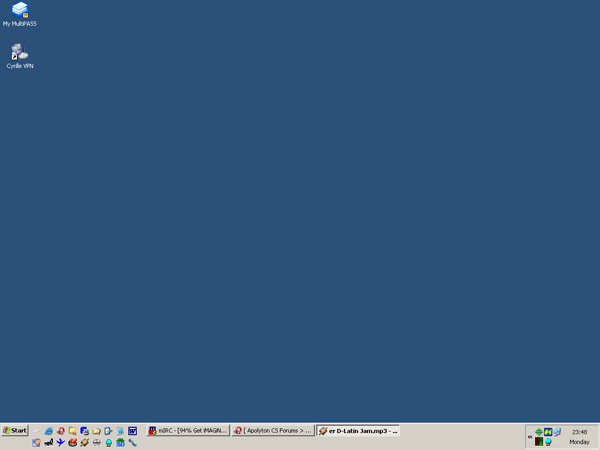Click the red and green tray icon
This screenshot has height=450, width=600.
[x=538, y=441]
